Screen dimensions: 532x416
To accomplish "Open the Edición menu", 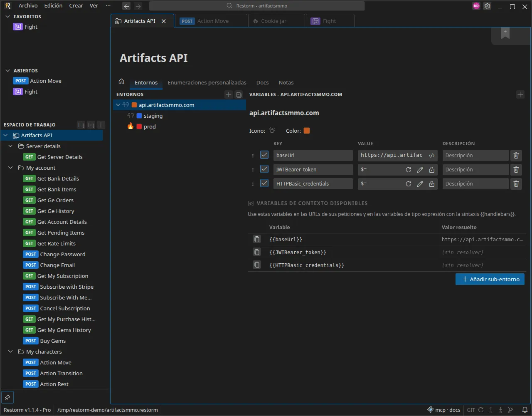I will pos(53,6).
